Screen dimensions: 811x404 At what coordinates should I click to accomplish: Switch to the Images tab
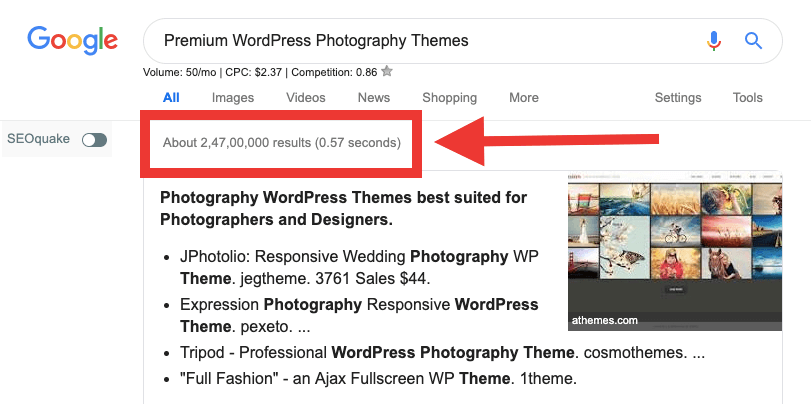(x=233, y=98)
